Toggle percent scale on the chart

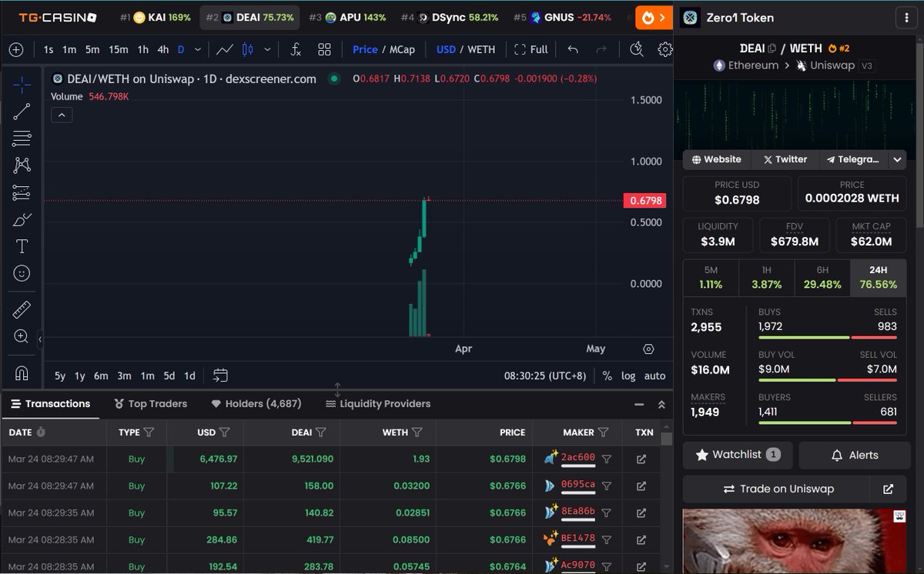(x=608, y=375)
